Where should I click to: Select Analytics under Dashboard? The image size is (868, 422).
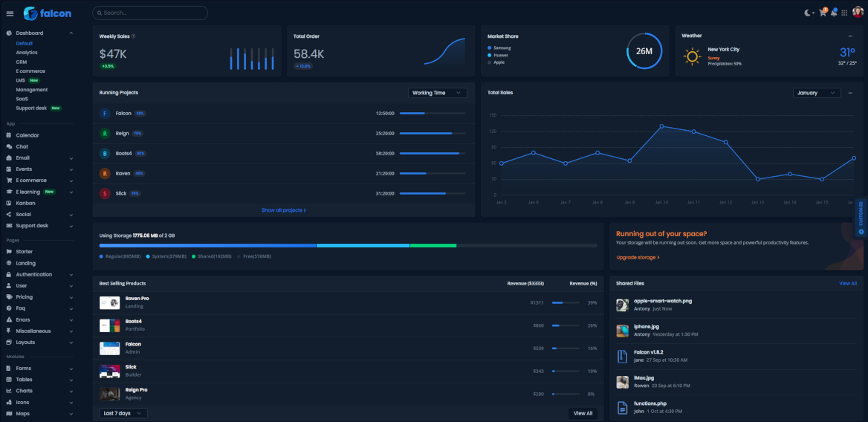27,53
